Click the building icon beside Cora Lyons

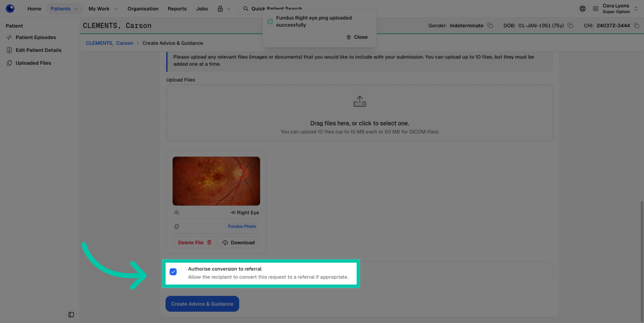tap(596, 9)
